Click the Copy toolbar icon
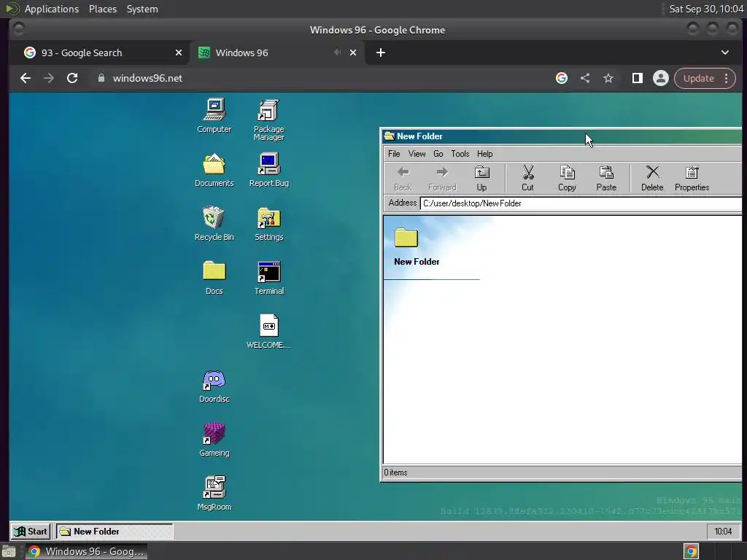The image size is (747, 560). pyautogui.click(x=567, y=178)
